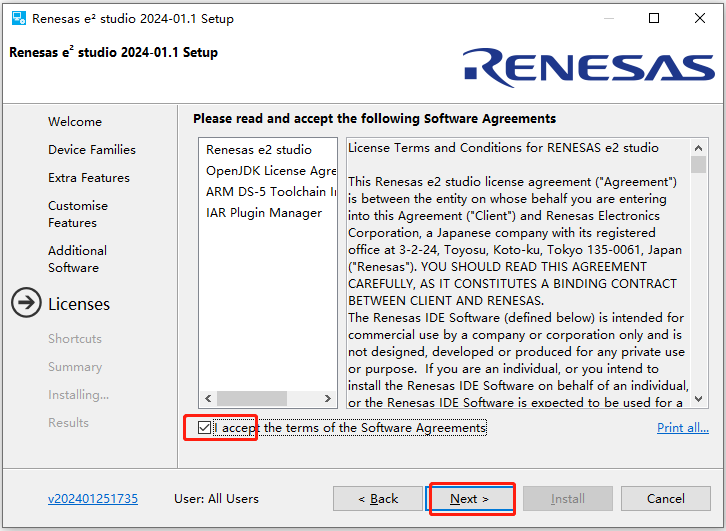726x531 pixels.
Task: Tick the accept Software Agreements checkbox
Action: coord(205,428)
